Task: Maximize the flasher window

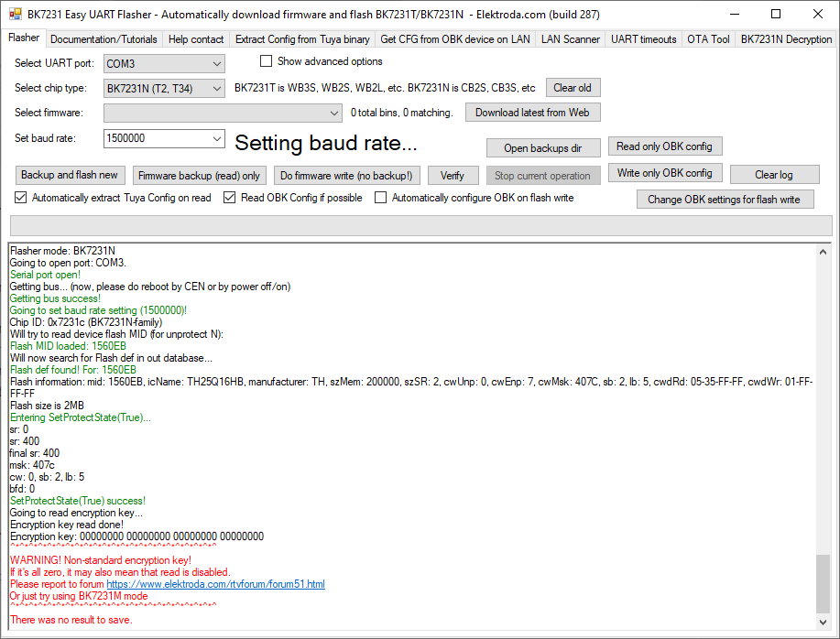Action: pos(776,15)
